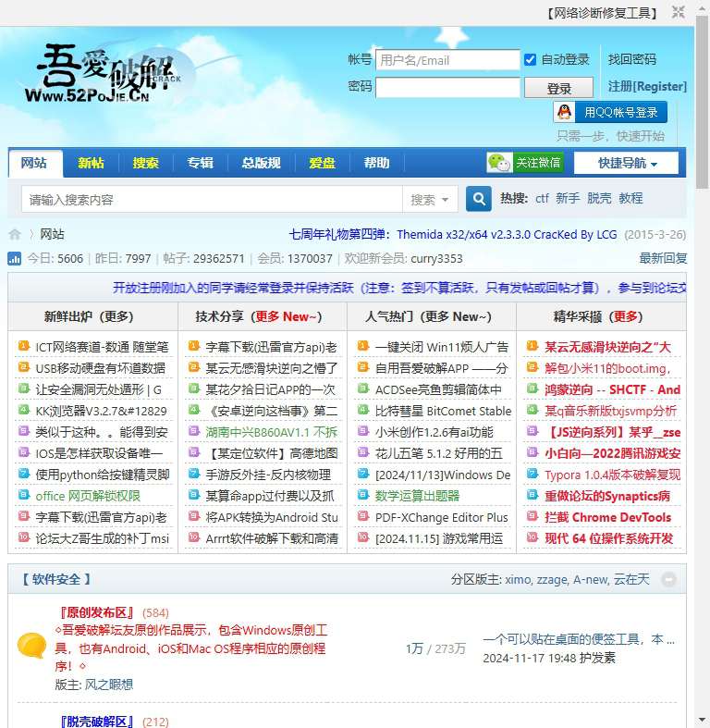The image size is (710, 728).
Task: Click the blue magnifier search button
Action: pyautogui.click(x=479, y=199)
